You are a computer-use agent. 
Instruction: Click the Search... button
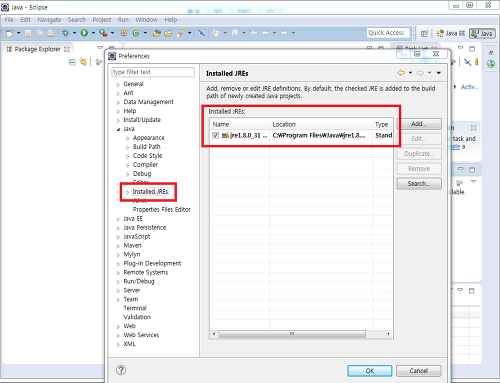(419, 184)
